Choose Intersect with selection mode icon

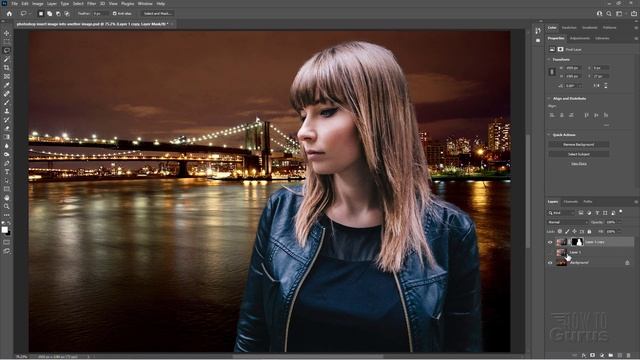(x=67, y=13)
